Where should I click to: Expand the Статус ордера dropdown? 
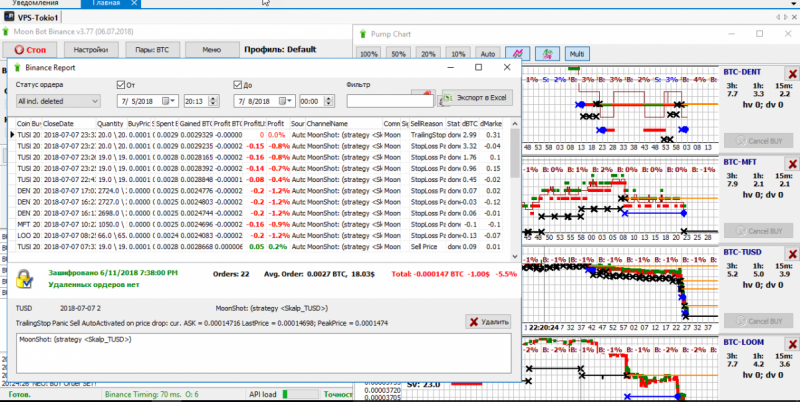(57, 101)
